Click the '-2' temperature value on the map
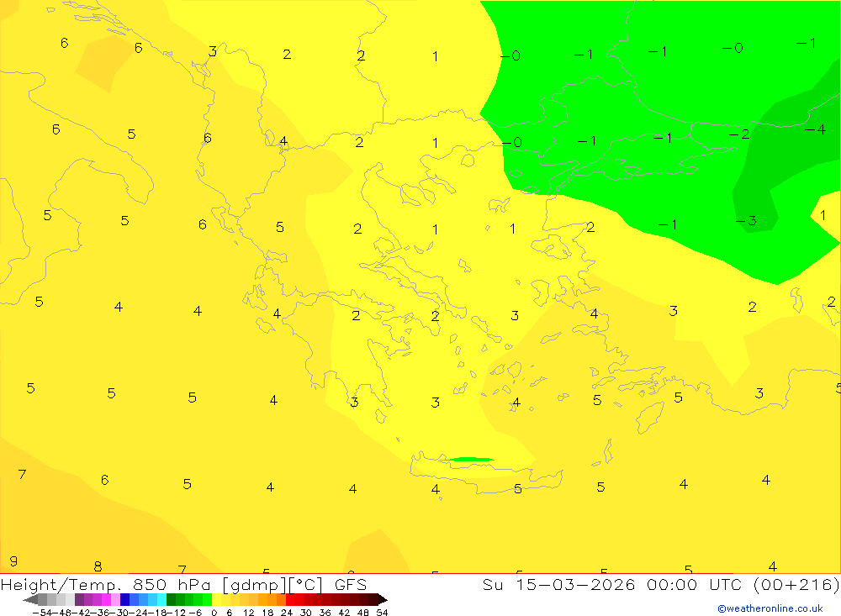Screen dimensions: 841x616 pos(739,134)
